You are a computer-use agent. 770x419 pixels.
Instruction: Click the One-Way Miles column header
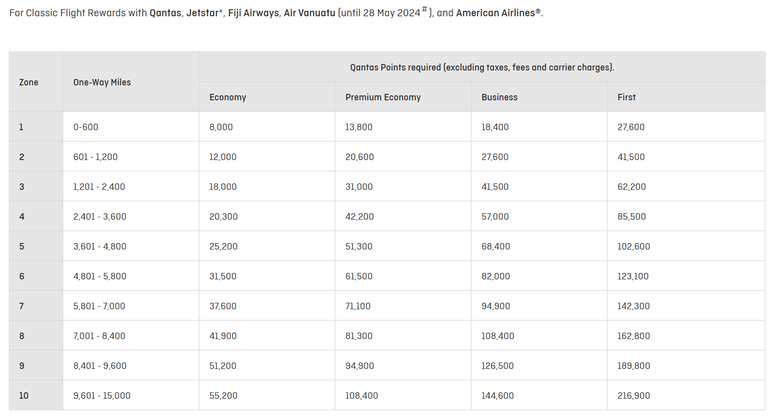tap(102, 82)
